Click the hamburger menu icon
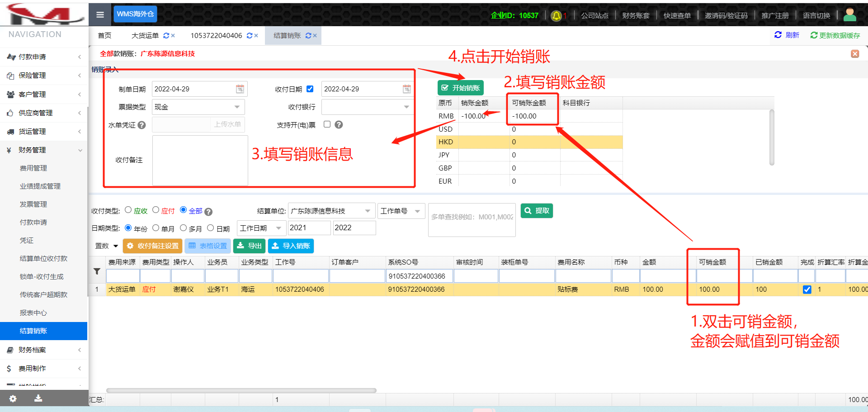 100,15
